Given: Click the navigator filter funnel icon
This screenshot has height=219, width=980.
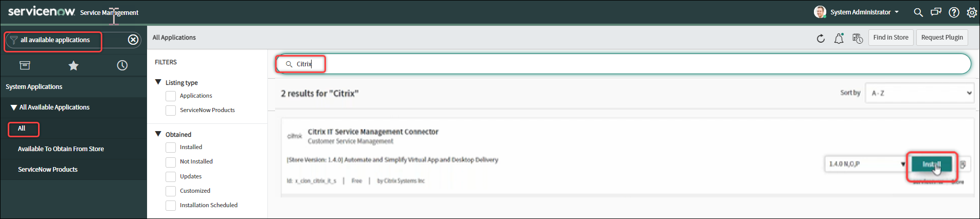Looking at the screenshot, I should tap(14, 40).
